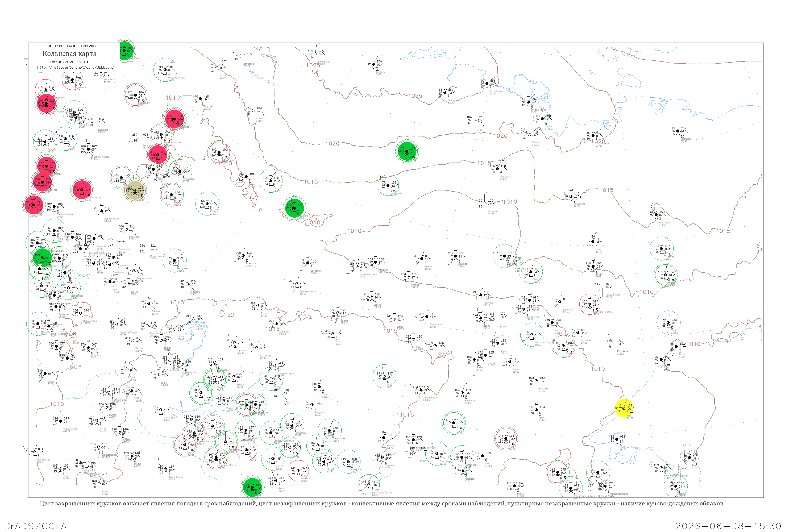Select the green dashed circle at Чара
The image size is (798, 532).
tap(384, 376)
